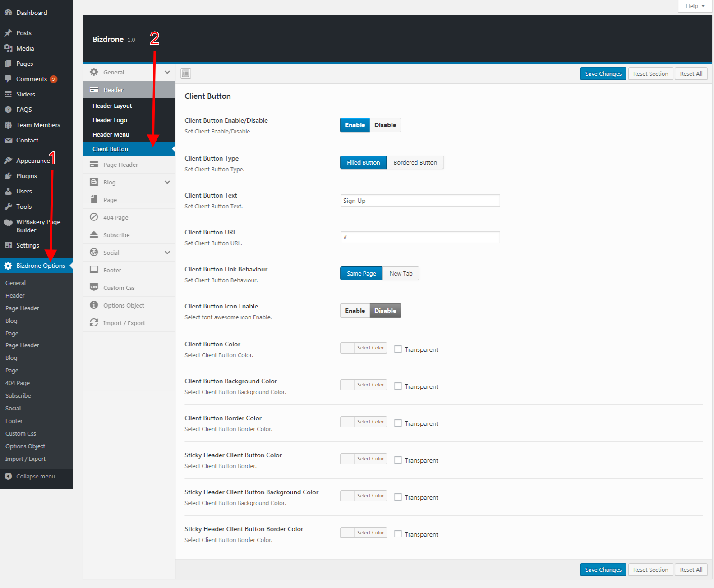The image size is (714, 588).
Task: Check Transparent for Client Button Color
Action: (x=398, y=349)
